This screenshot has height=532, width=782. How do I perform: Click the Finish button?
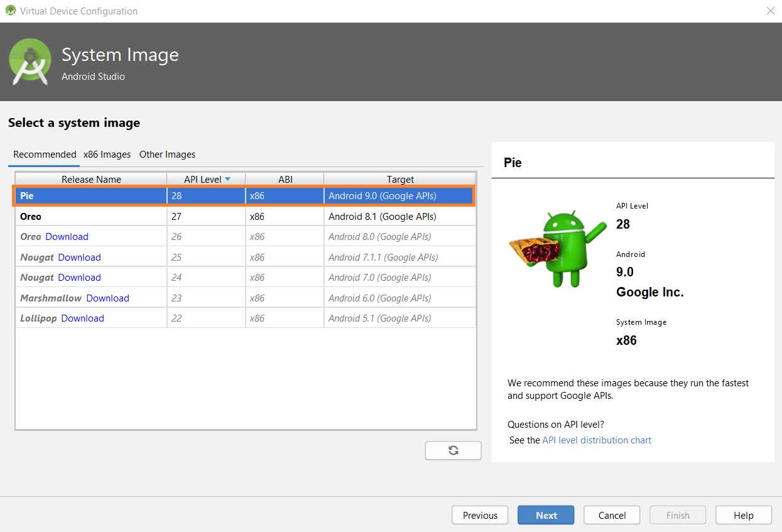coord(678,515)
